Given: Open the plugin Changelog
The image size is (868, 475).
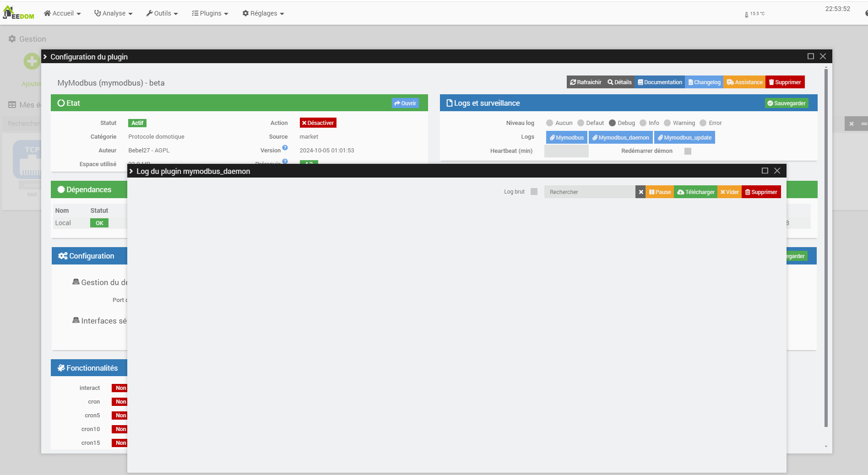Looking at the screenshot, I should click(704, 82).
